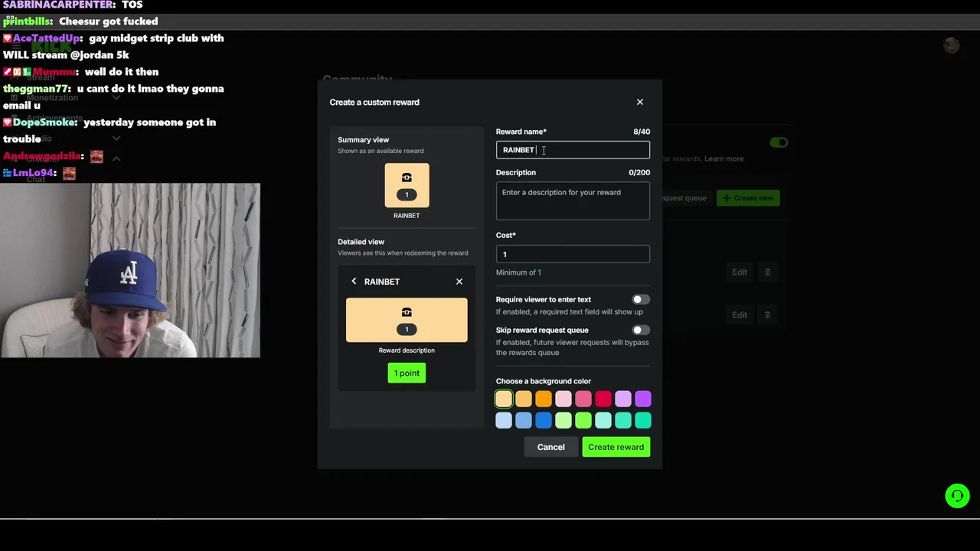Cancel the custom reward creation
This screenshot has height=551, width=980.
click(550, 447)
